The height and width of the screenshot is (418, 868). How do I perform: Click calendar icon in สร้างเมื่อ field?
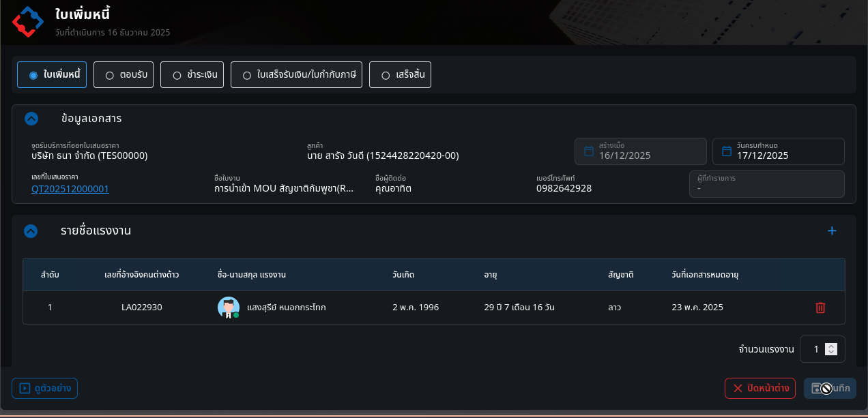pyautogui.click(x=588, y=151)
